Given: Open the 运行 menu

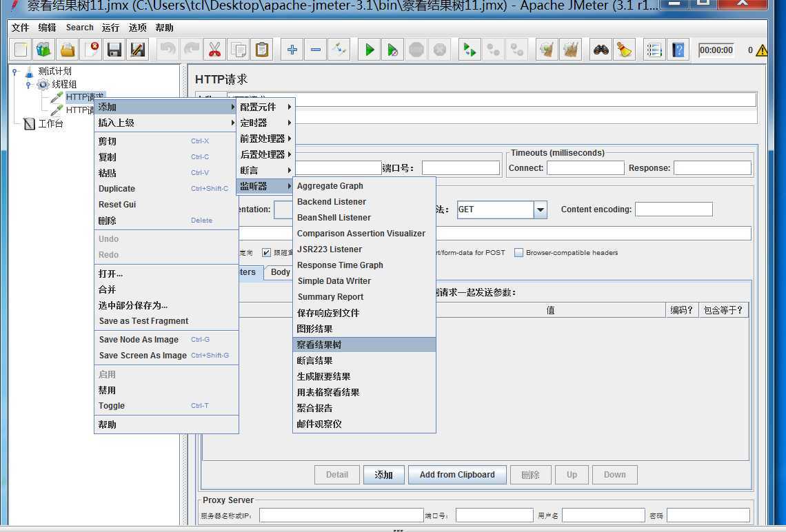Looking at the screenshot, I should (110, 28).
